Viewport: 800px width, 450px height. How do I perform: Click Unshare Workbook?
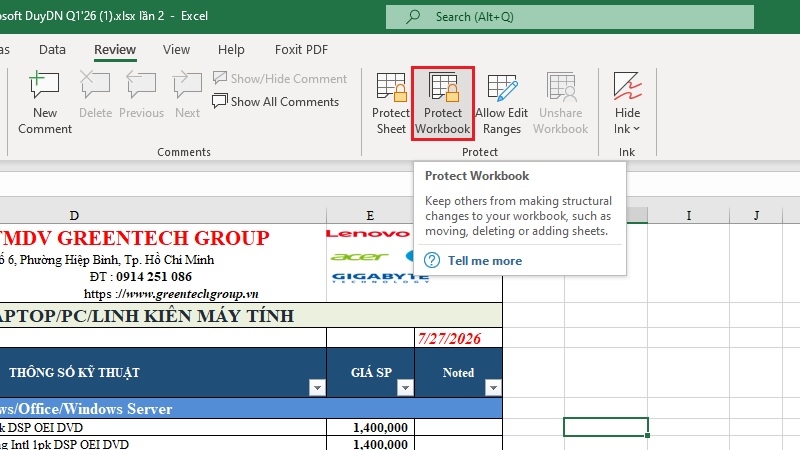tap(561, 103)
